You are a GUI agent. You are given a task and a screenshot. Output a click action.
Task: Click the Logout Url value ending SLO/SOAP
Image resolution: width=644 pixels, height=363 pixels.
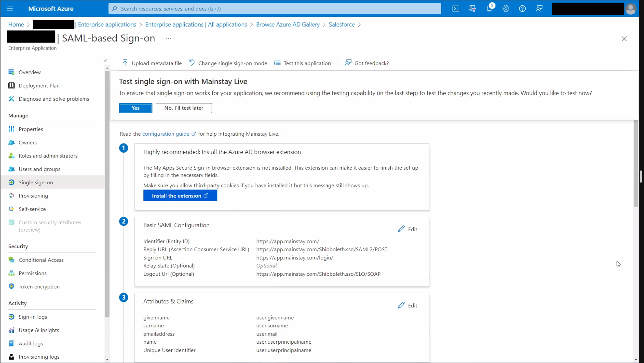(x=318, y=274)
